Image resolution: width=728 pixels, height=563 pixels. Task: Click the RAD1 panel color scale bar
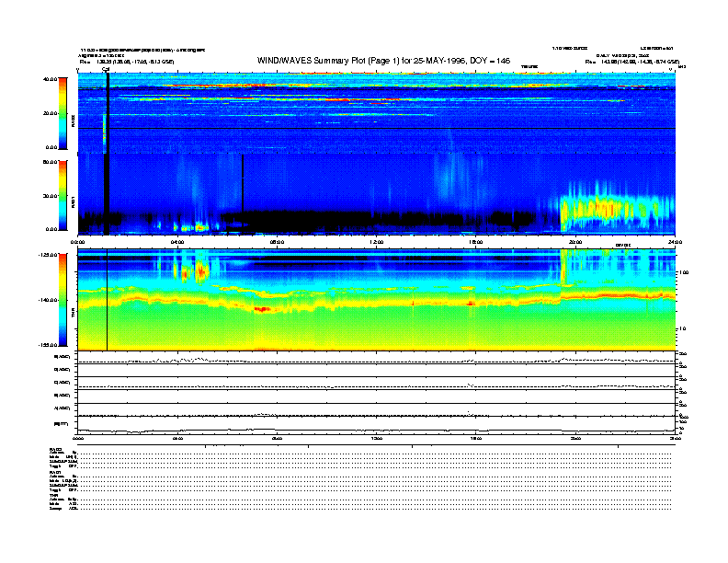[63, 196]
